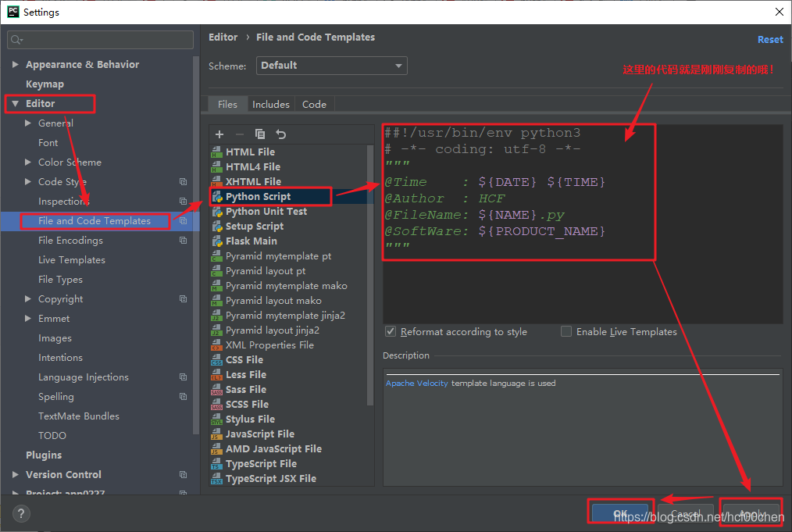Click the Cancel button

pyautogui.click(x=686, y=514)
